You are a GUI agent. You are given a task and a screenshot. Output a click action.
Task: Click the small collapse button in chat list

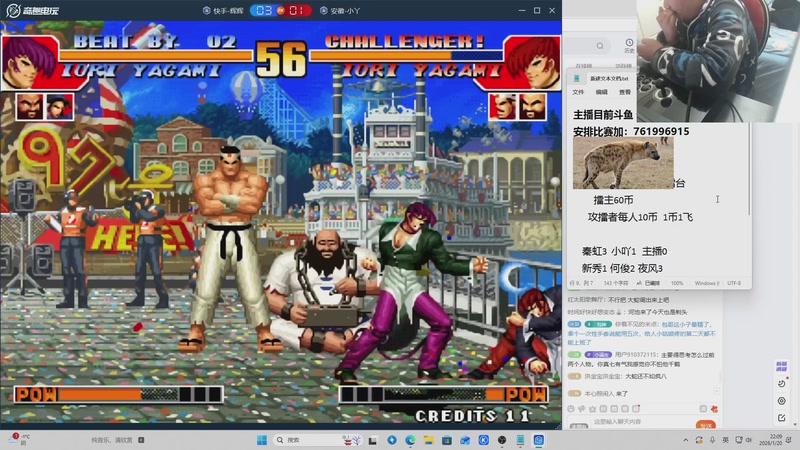[x=716, y=391]
